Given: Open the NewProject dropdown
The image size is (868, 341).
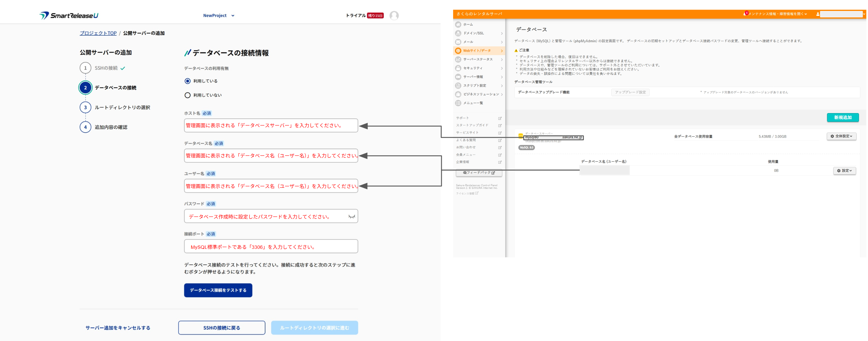Looking at the screenshot, I should point(219,16).
